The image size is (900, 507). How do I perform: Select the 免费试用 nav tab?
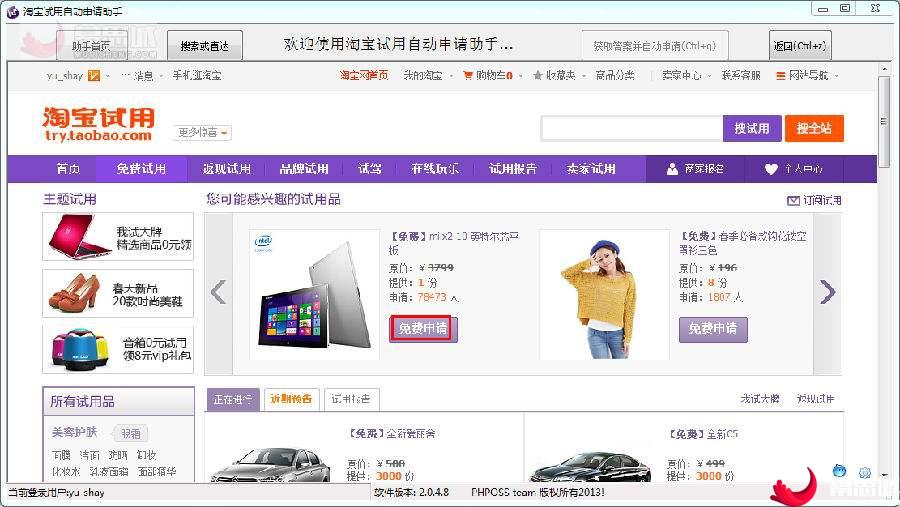141,169
